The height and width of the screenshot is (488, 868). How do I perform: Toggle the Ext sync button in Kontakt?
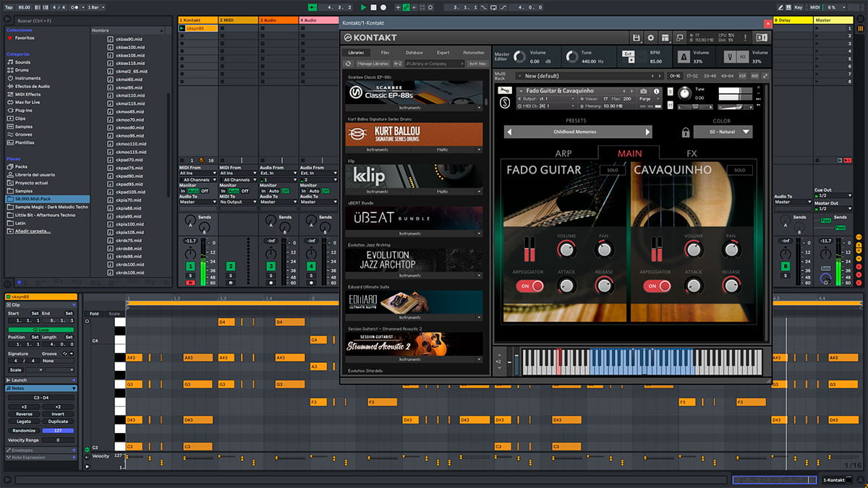[x=629, y=53]
